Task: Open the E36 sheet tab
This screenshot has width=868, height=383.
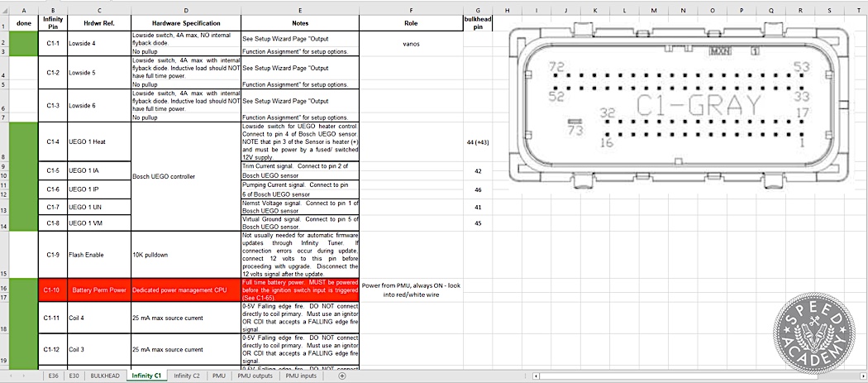Action: tap(53, 376)
